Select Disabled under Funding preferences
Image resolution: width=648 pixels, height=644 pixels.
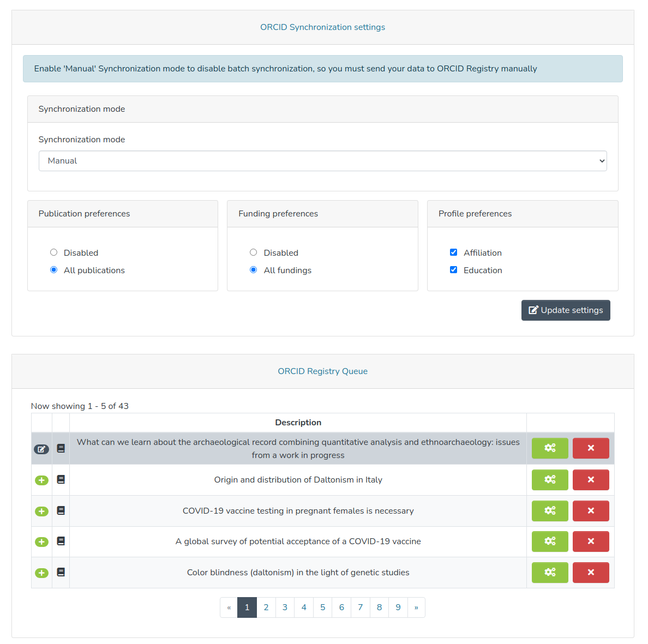pos(254,252)
